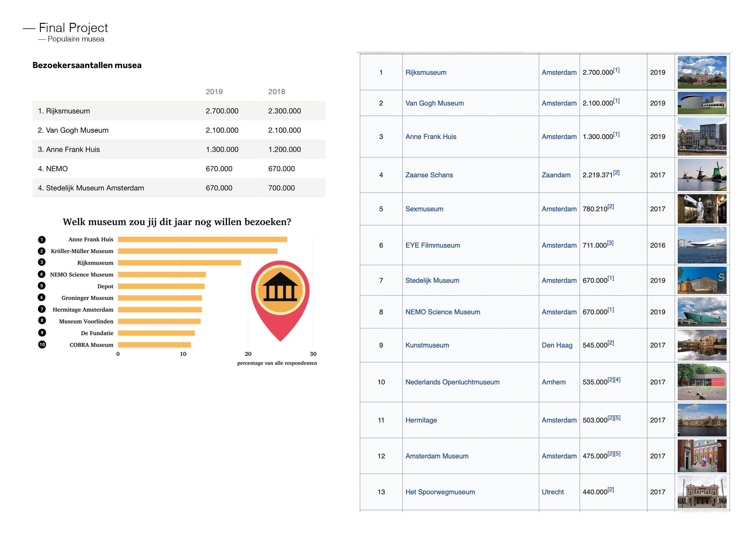Click the De Fundatie chart label
The width and height of the screenshot is (756, 535).
point(97,333)
